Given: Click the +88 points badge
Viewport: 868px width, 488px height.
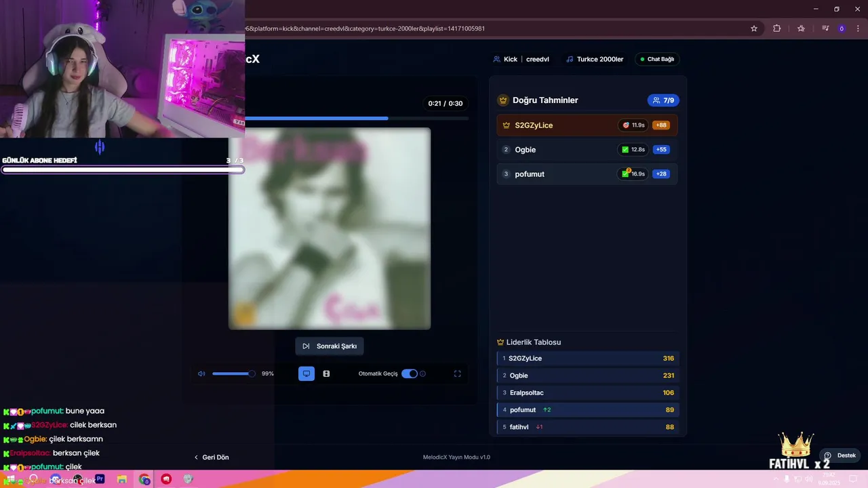Looking at the screenshot, I should 661,125.
